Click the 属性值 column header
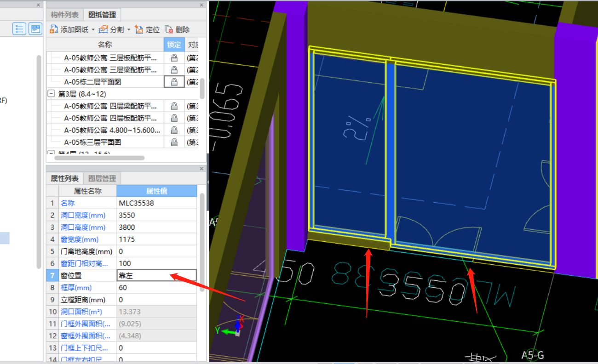This screenshot has height=364, width=598. [156, 191]
